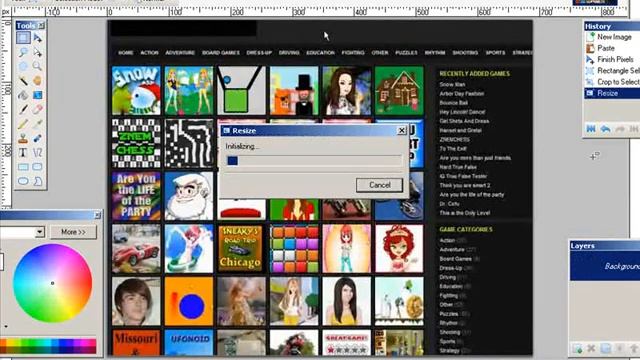Select the Paint Bucket tool
The width and height of the screenshot is (640, 360).
[x=23, y=95]
